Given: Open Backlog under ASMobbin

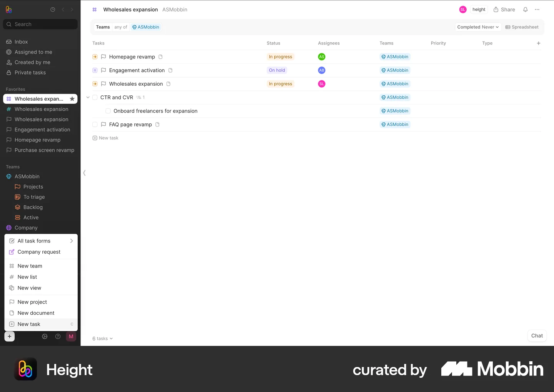Looking at the screenshot, I should [x=40, y=208].
